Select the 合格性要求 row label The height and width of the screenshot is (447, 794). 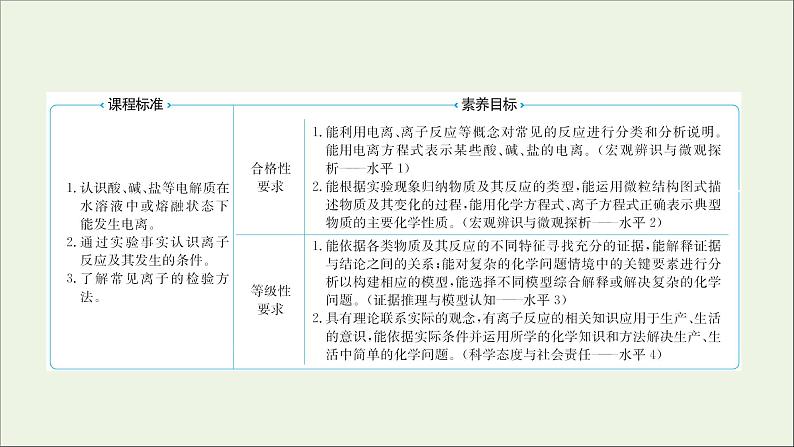click(x=270, y=177)
